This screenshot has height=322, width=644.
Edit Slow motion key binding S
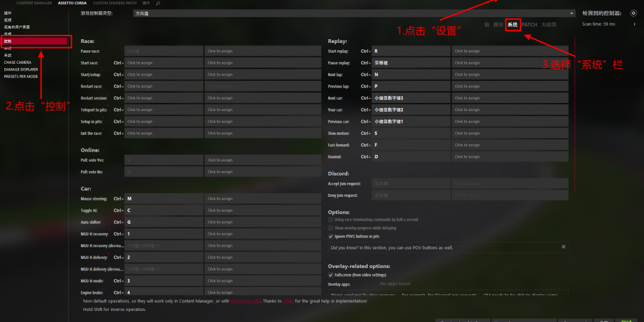point(411,133)
